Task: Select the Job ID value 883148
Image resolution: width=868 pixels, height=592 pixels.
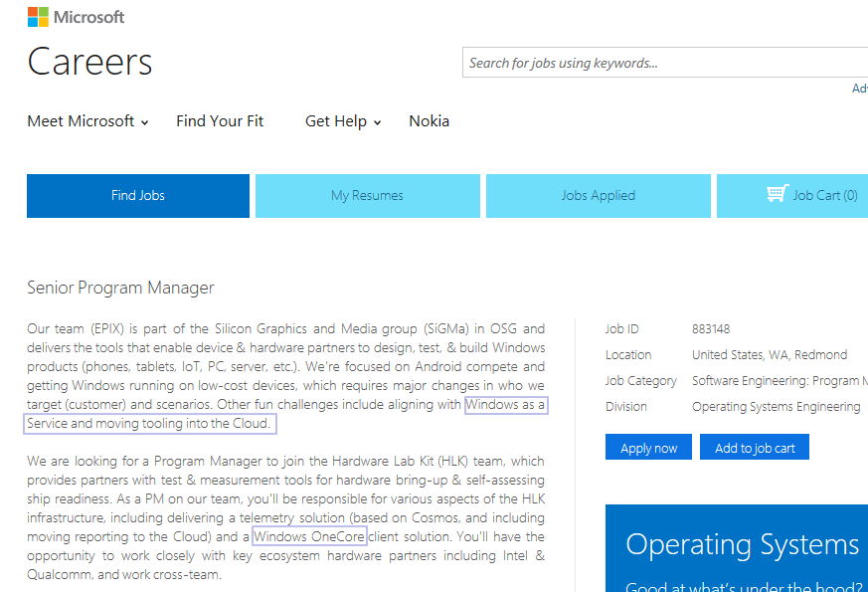Action: tap(711, 329)
